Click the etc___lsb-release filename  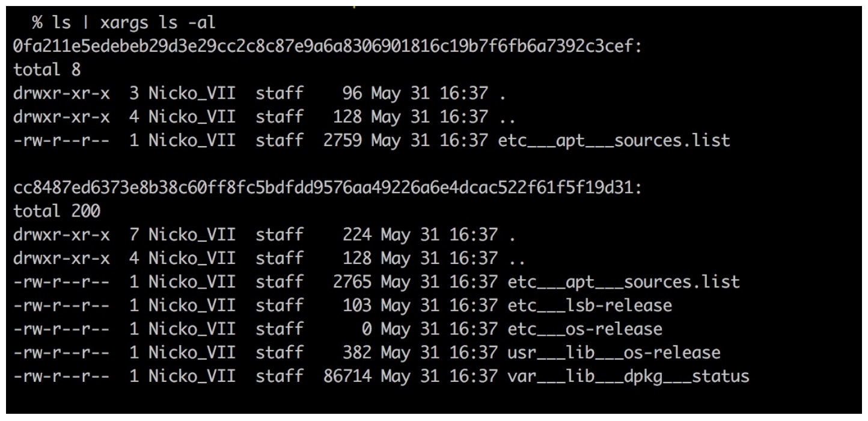[590, 306]
